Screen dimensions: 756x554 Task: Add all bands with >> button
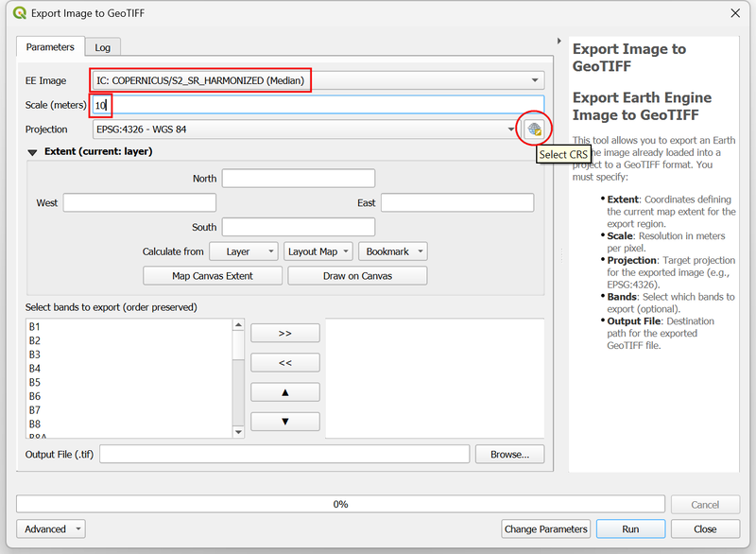coord(284,333)
